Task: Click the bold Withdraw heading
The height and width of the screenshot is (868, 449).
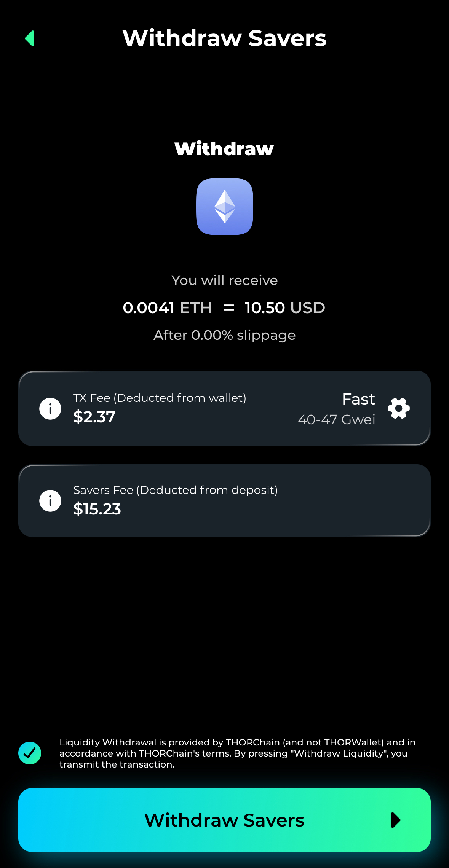Action: 224,149
